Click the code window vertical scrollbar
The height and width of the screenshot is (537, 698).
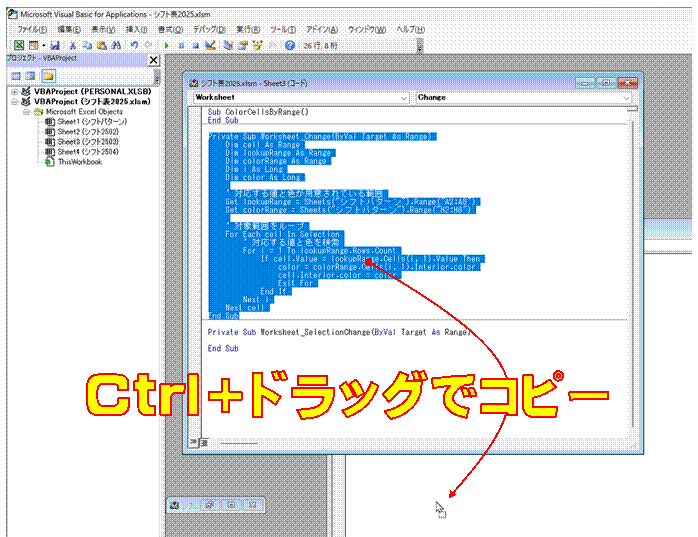pyautogui.click(x=633, y=272)
